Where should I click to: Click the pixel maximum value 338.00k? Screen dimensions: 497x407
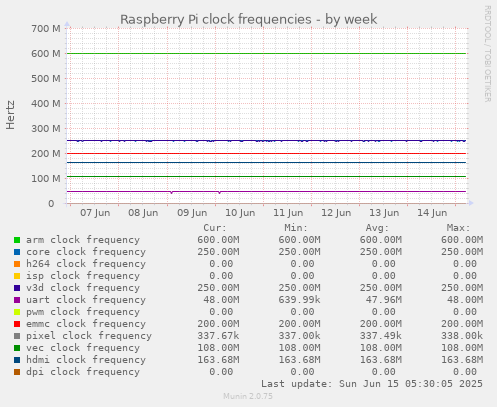coord(462,336)
